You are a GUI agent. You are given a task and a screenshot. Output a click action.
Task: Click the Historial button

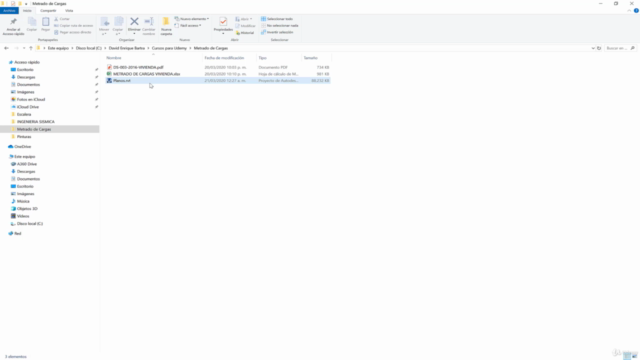pyautogui.click(x=244, y=33)
